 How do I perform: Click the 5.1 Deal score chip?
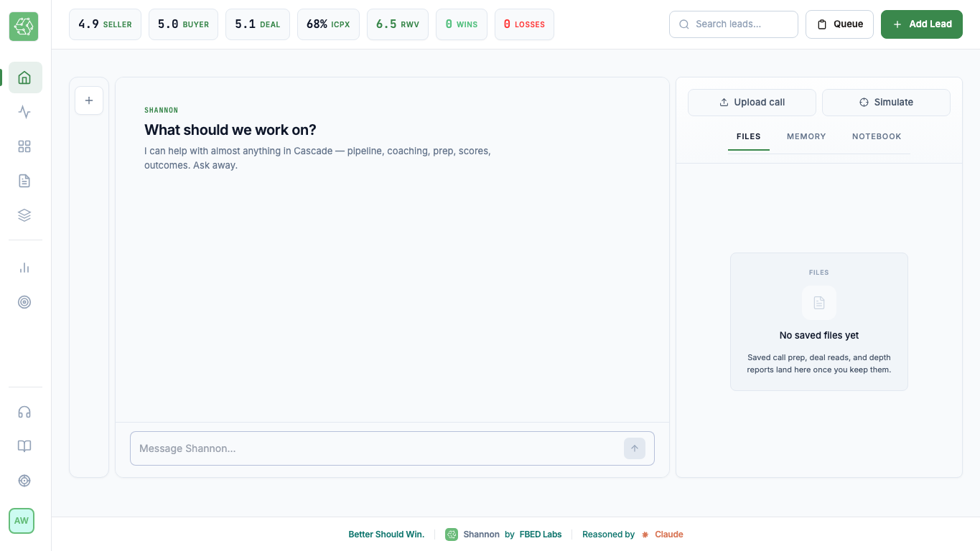point(258,24)
